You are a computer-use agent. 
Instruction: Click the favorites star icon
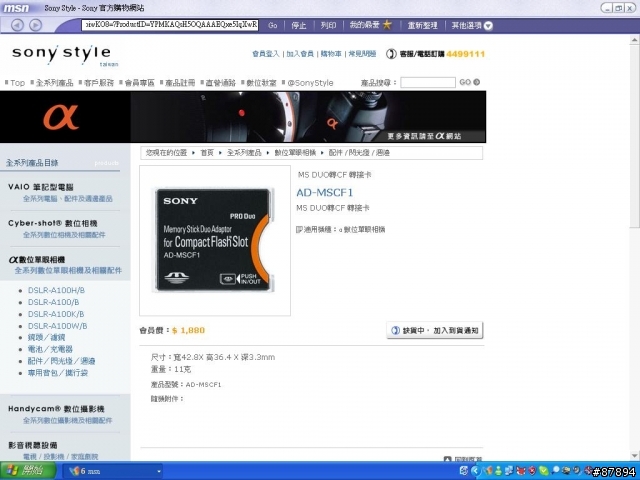(x=387, y=25)
